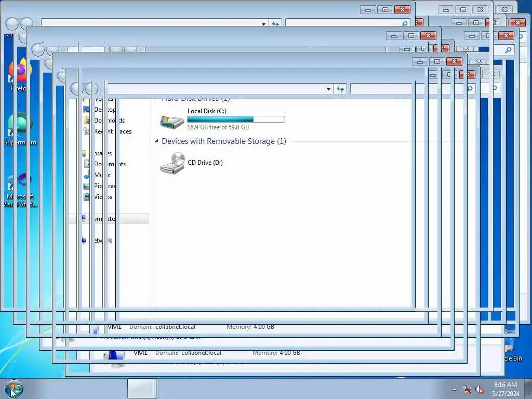Open Recent Places in the navigation pane
Viewport: 532px width, 399px height.
(x=108, y=131)
